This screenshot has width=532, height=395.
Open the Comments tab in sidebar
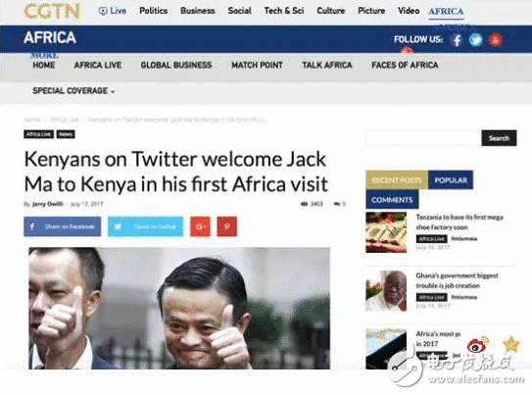pyautogui.click(x=392, y=200)
